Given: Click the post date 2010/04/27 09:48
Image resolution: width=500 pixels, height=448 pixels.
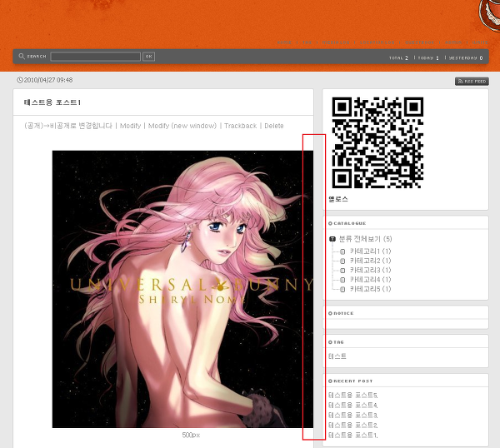Looking at the screenshot, I should pos(48,80).
